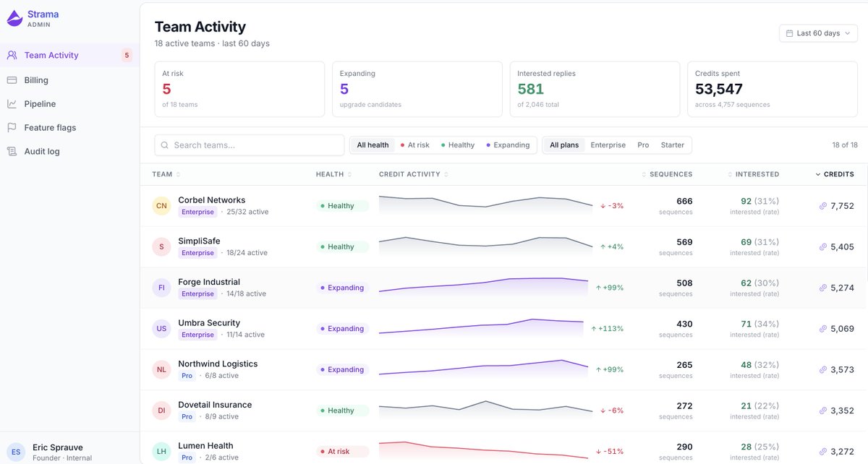Click the credits link icon beside 3,352
Viewport: 868px width, 464px height.
(822, 411)
